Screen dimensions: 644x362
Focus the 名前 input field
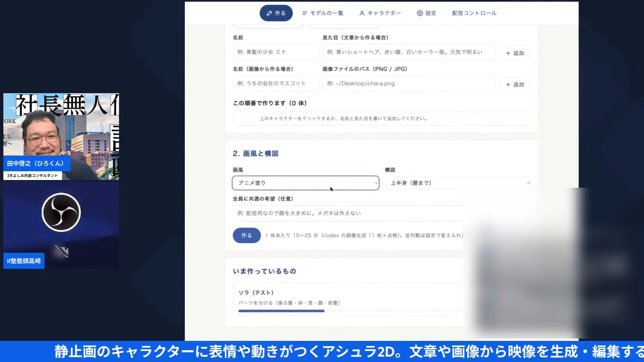276,52
